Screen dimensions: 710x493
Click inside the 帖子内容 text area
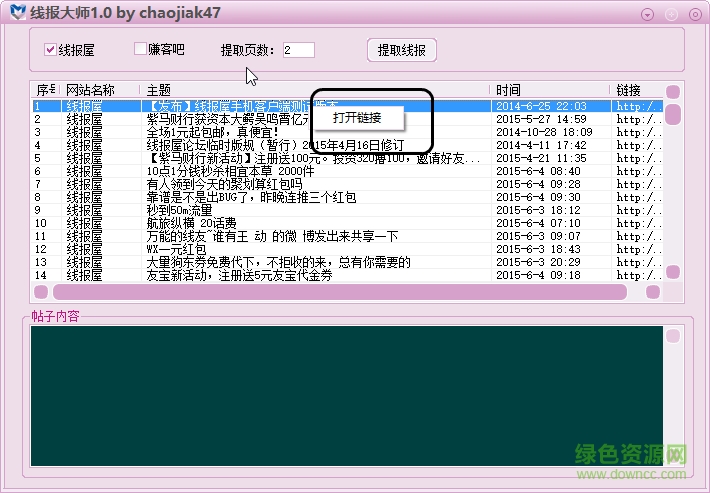tap(347, 396)
